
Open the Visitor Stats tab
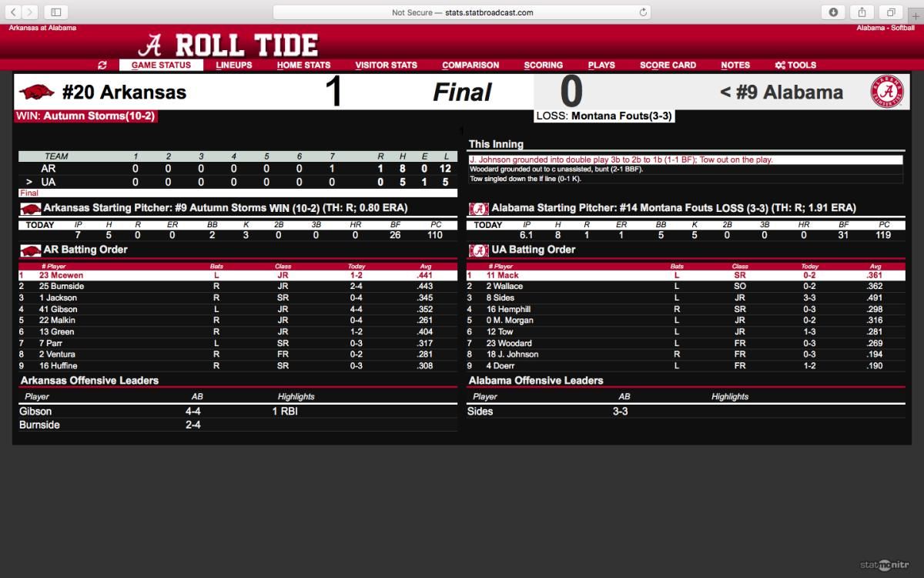click(x=386, y=66)
